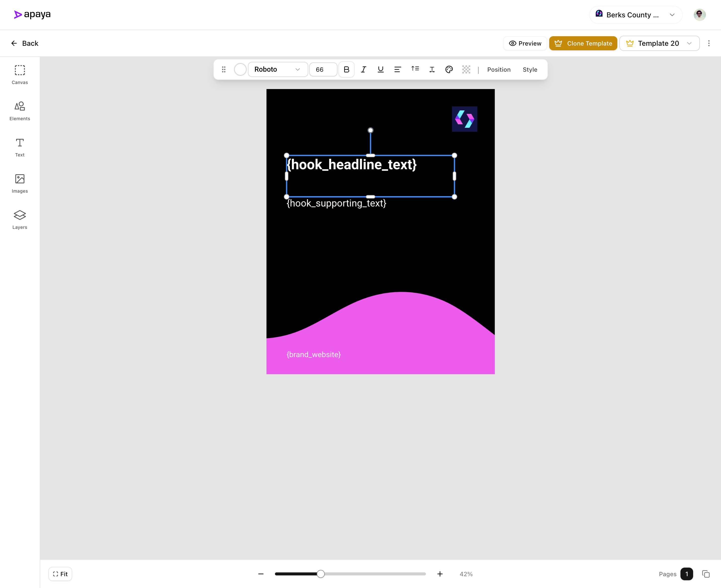Underline the selected headline text

tap(380, 69)
